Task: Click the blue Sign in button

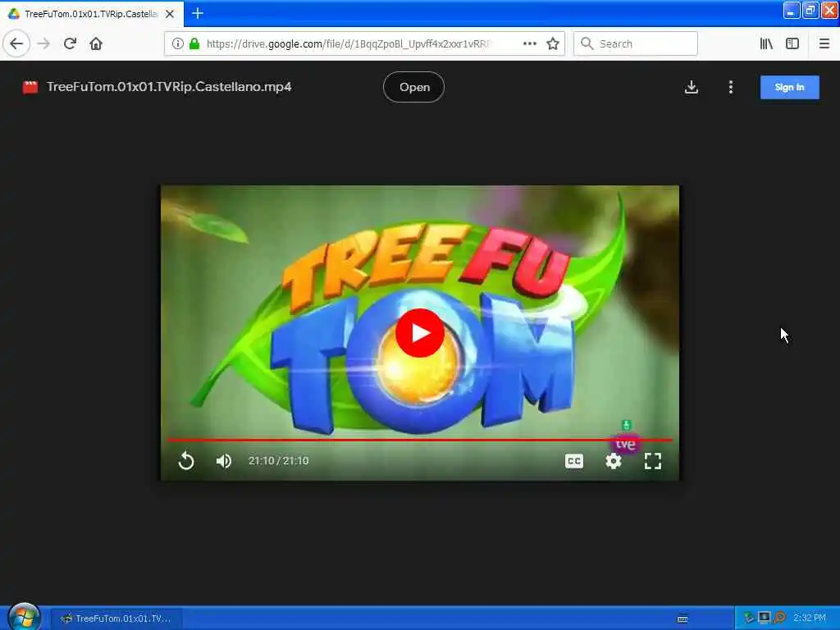Action: point(790,87)
